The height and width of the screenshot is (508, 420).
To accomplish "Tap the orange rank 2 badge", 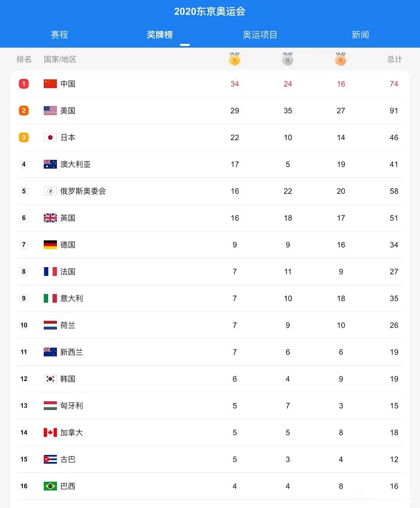I will pos(24,111).
